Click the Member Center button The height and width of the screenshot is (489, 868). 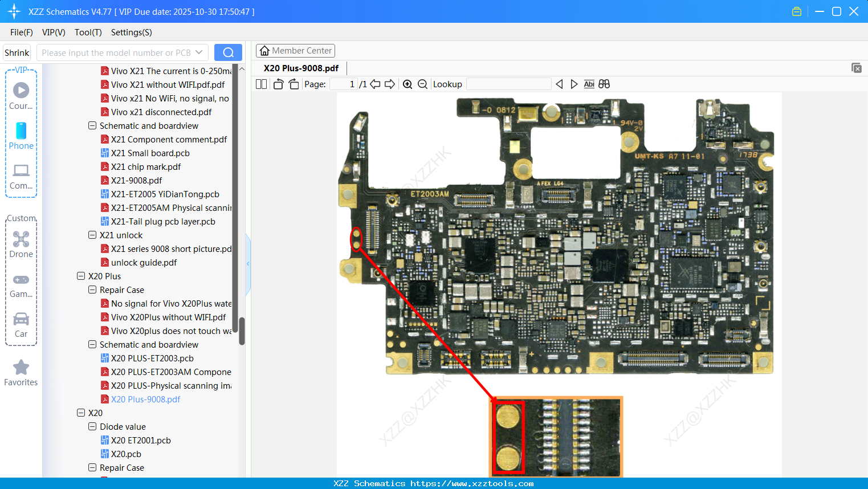coord(295,51)
